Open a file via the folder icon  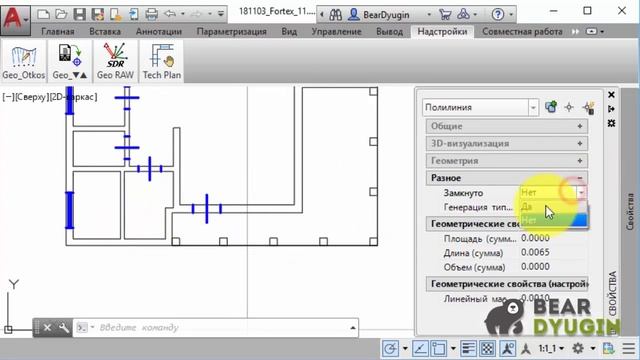tap(61, 14)
